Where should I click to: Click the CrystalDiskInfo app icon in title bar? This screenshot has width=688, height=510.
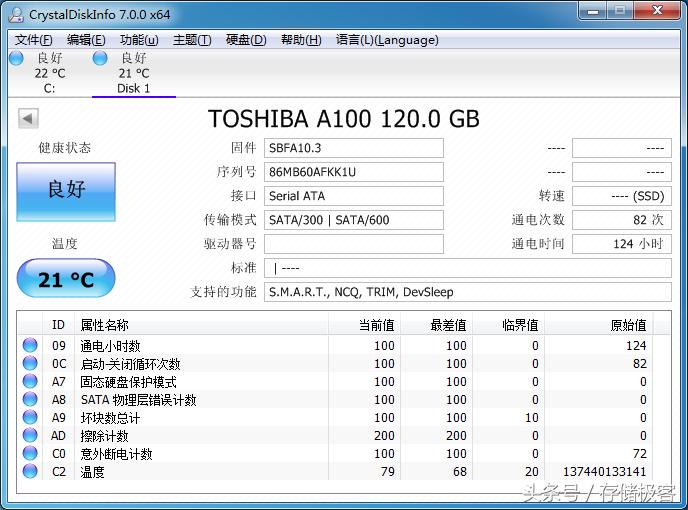(x=13, y=12)
